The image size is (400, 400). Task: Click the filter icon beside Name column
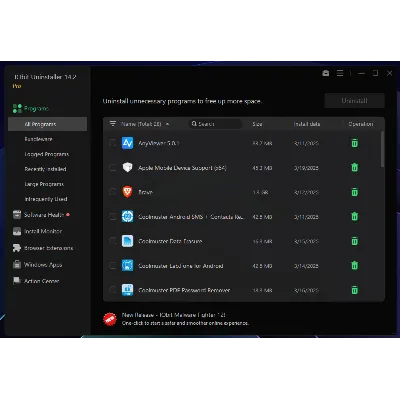(113, 124)
